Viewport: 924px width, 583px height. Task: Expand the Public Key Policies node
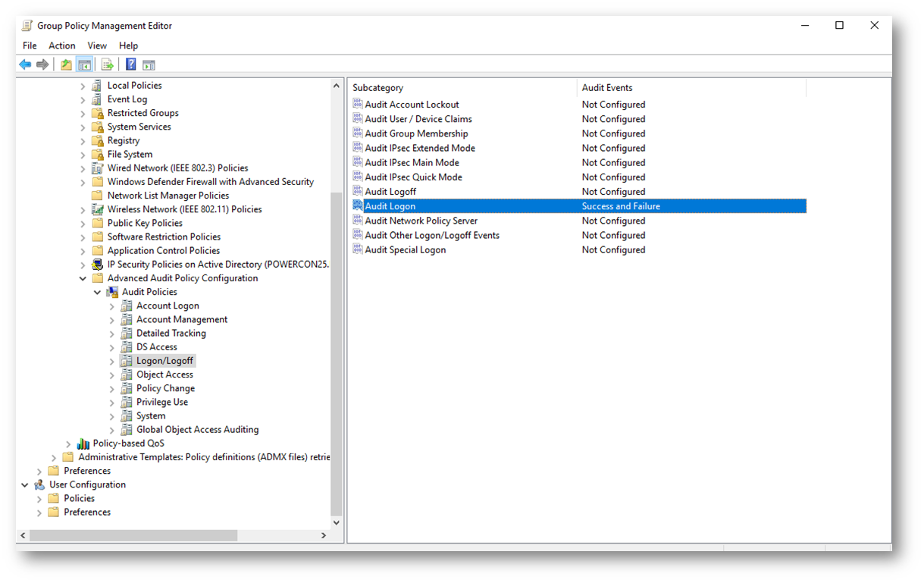[x=83, y=224]
